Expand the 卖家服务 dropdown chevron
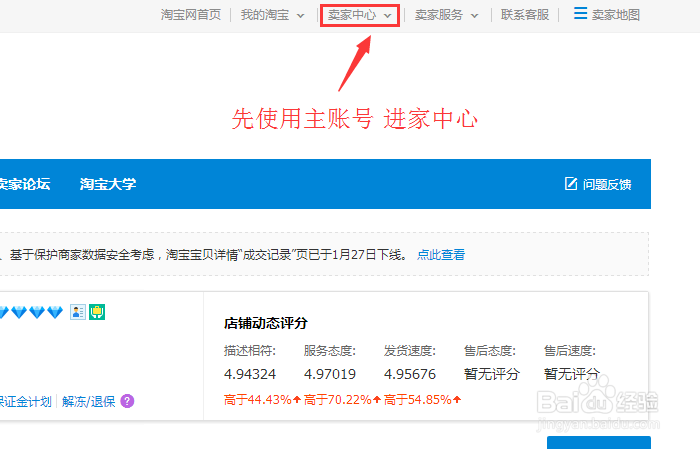The image size is (700, 449). [474, 16]
